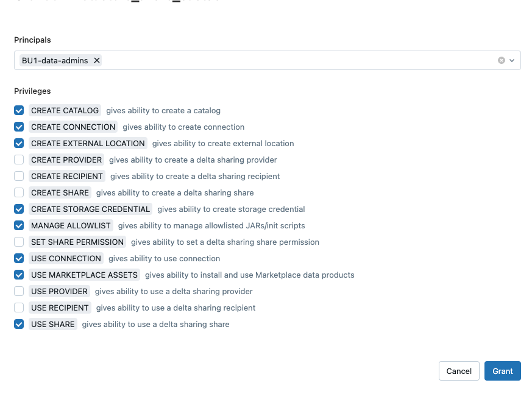532x394 pixels.
Task: Clear all selected principals
Action: (x=502, y=60)
